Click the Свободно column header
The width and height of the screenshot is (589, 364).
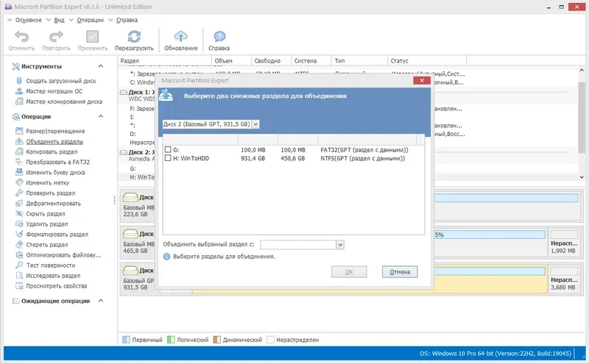click(271, 60)
